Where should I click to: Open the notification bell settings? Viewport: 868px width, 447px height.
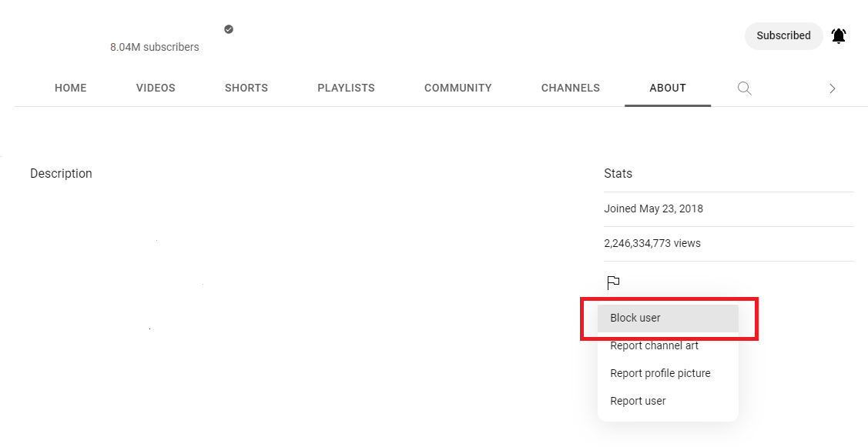[x=838, y=35]
